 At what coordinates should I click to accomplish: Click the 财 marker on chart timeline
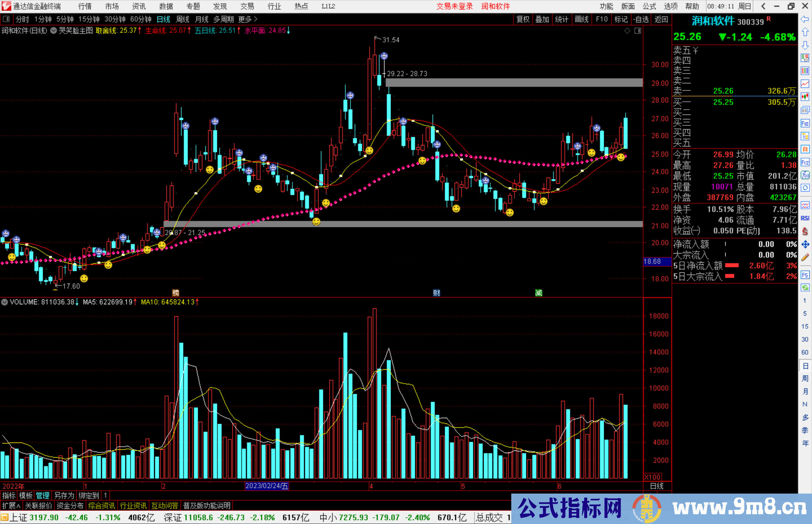click(x=436, y=293)
